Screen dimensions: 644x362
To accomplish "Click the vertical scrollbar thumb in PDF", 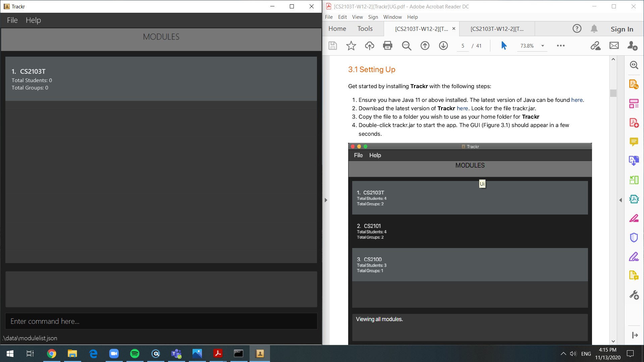I will pyautogui.click(x=613, y=93).
